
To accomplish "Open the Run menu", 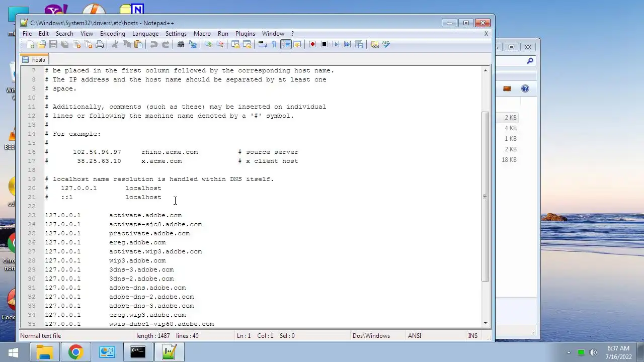I will click(223, 34).
